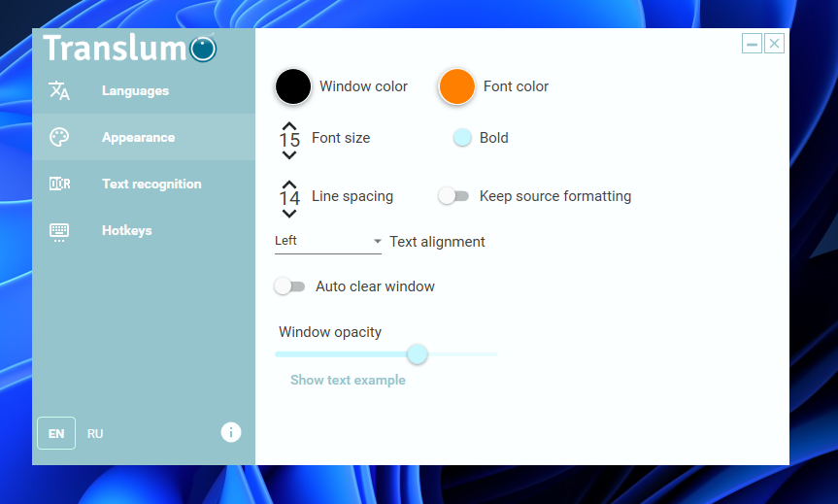The image size is (838, 504).
Task: Decrease line spacing with down chevron
Action: [x=289, y=213]
